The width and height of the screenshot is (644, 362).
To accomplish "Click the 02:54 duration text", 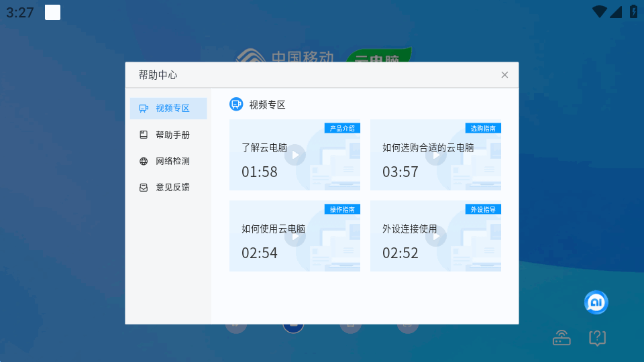I will pos(260,253).
